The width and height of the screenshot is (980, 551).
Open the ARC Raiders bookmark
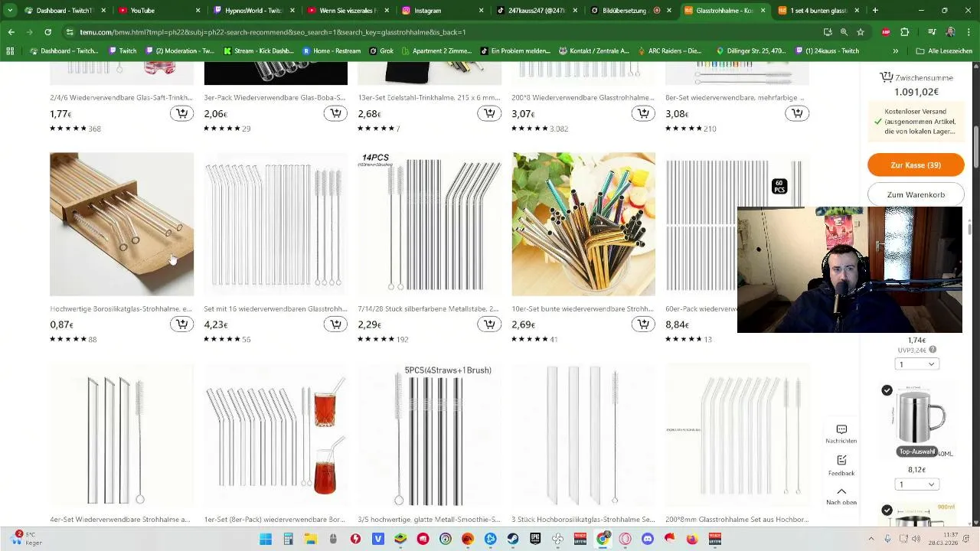pyautogui.click(x=668, y=51)
